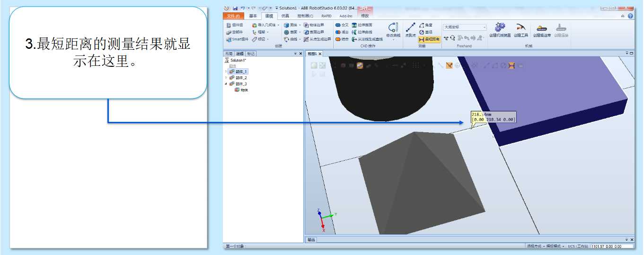Select the 角度 angle measure tool

426,25
